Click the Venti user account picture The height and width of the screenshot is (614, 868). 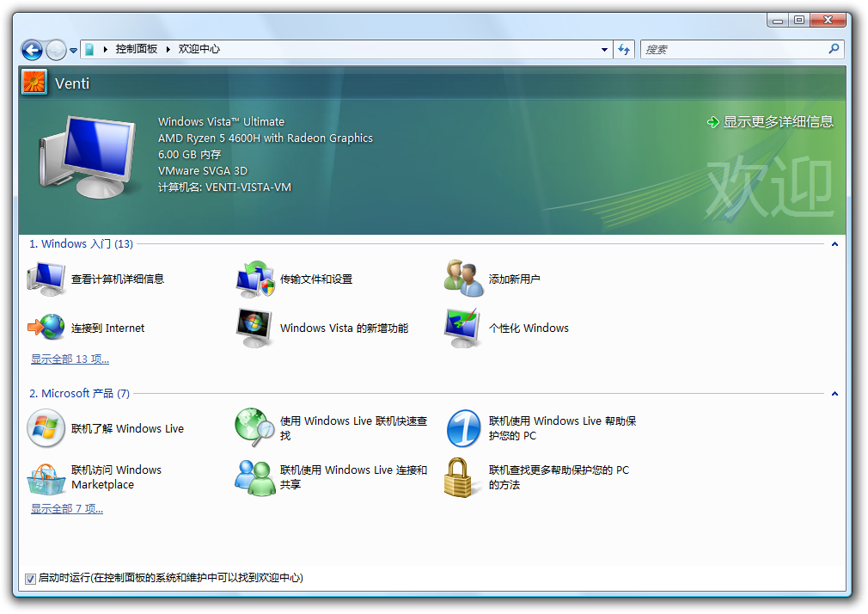point(34,82)
